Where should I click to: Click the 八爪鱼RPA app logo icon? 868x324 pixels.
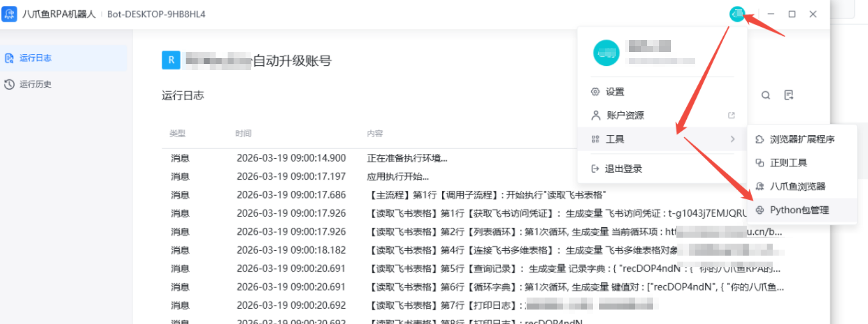click(x=9, y=14)
